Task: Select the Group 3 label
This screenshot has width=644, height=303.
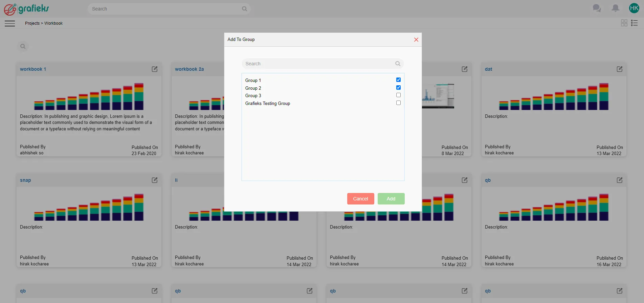Action: [253, 95]
